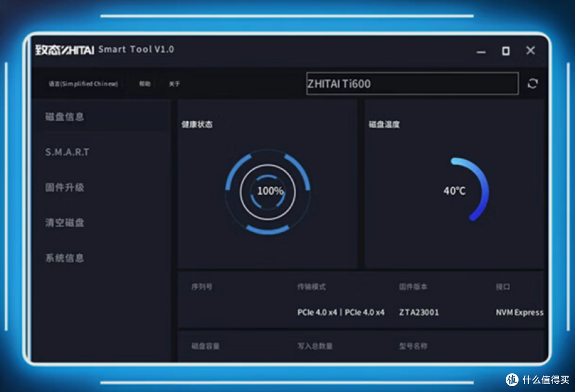Refresh the disk list icon

532,84
